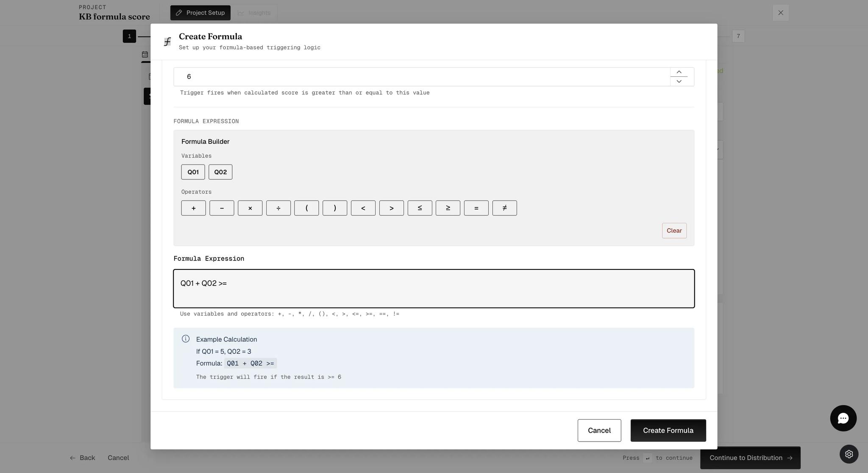Go Back to the previous step
Screen dimensions: 868x473
click(83, 458)
